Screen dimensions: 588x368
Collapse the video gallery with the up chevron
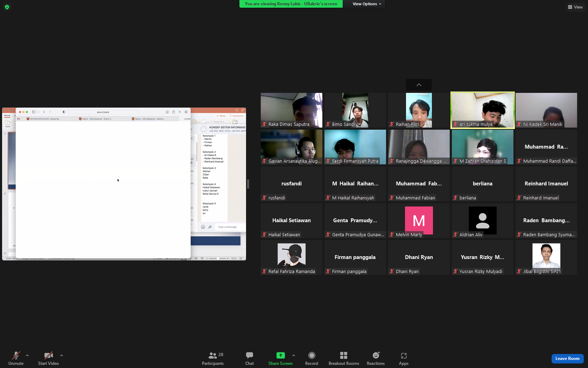pos(419,85)
